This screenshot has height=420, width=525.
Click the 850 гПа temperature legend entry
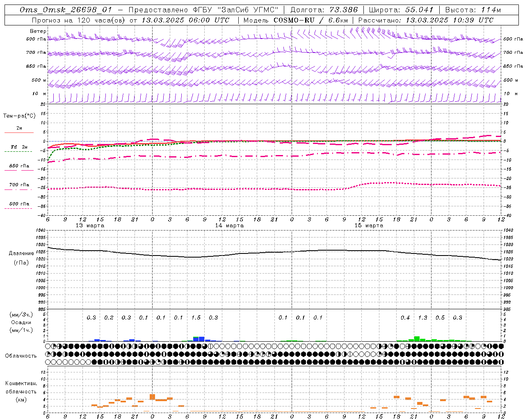click(x=19, y=166)
